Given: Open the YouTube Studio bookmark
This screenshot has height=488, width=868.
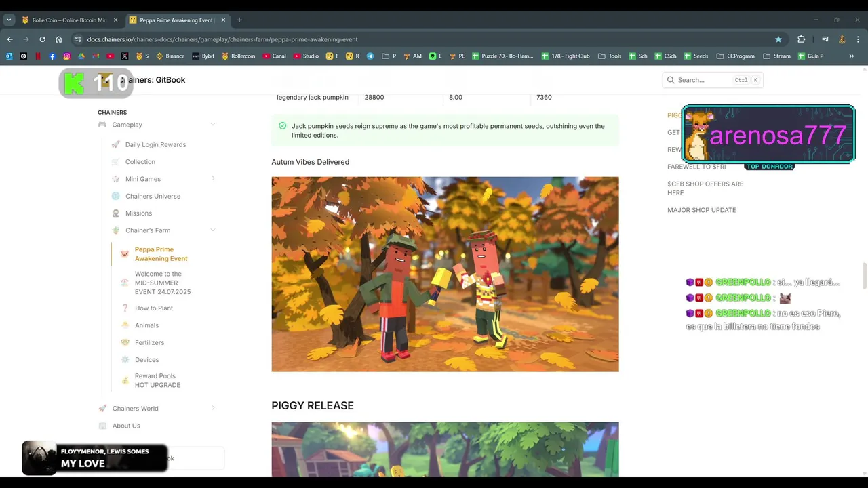Looking at the screenshot, I should [307, 56].
